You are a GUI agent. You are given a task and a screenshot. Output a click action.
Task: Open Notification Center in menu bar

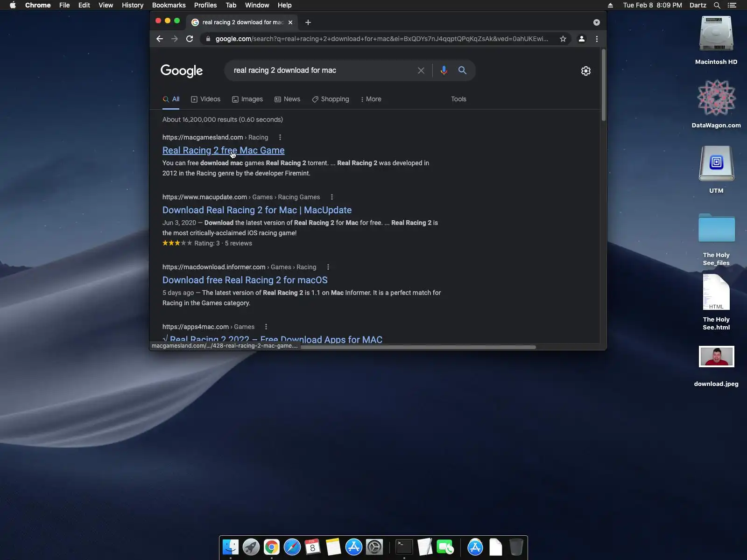coord(732,5)
